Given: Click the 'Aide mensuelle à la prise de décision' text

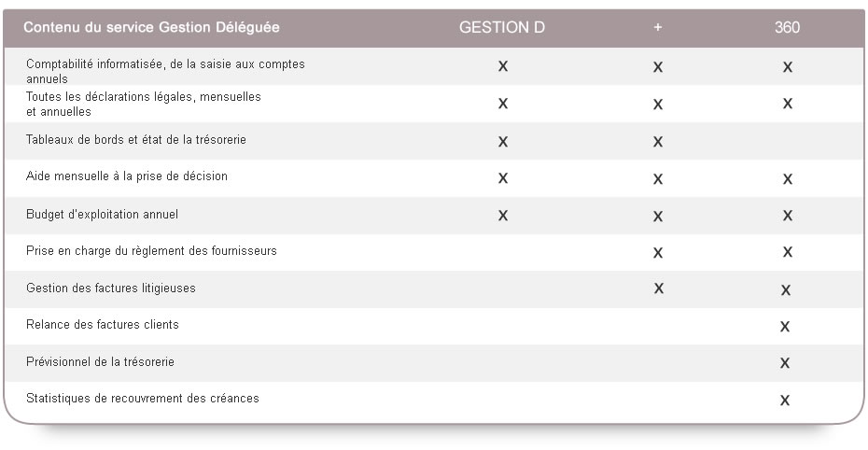Looking at the screenshot, I should pos(126,176).
